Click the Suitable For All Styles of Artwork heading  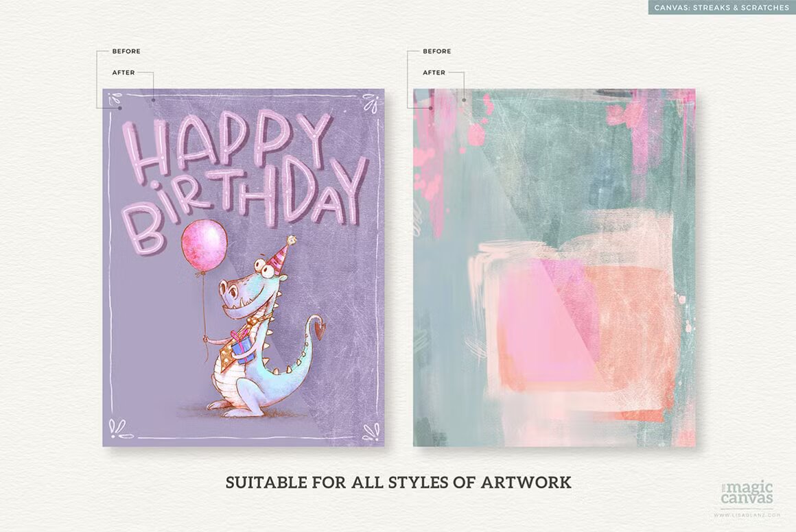(x=399, y=482)
